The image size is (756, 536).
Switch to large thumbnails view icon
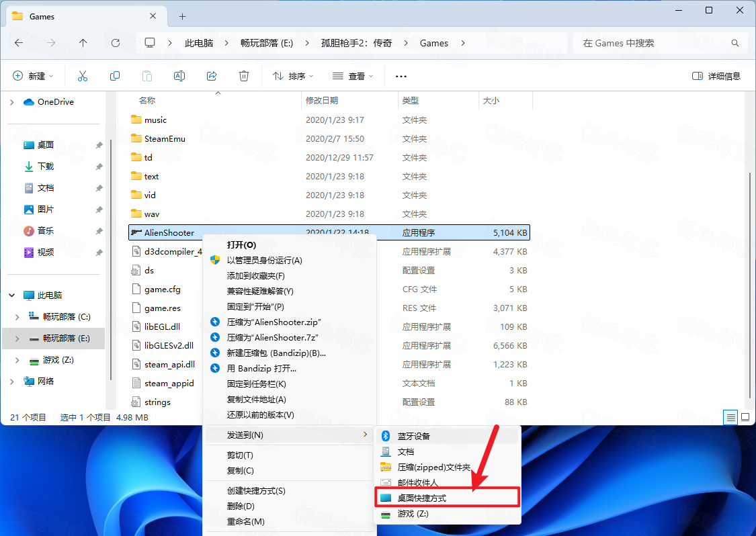coord(745,417)
